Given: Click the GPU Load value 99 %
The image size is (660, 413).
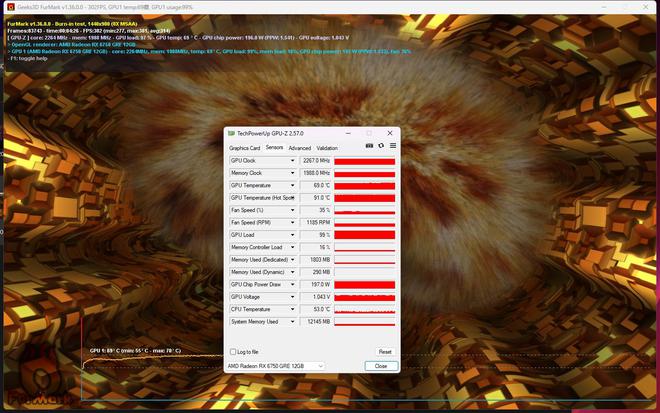Looking at the screenshot, I should [x=316, y=235].
